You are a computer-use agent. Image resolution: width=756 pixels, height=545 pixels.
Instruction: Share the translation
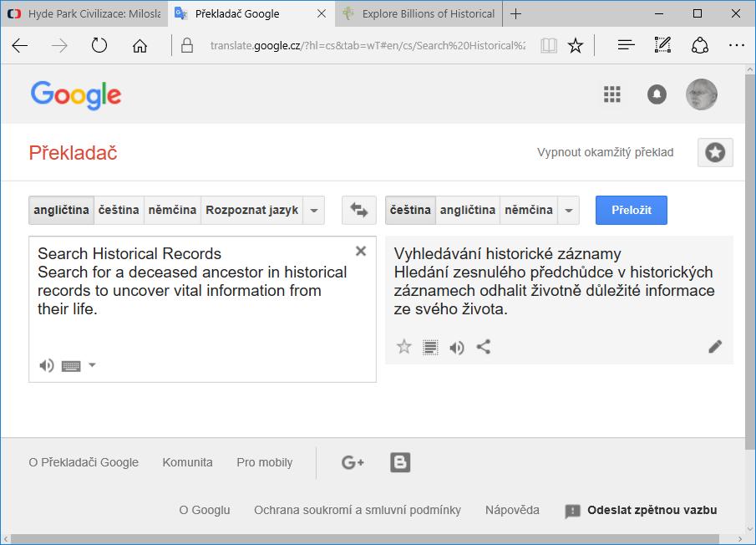484,347
